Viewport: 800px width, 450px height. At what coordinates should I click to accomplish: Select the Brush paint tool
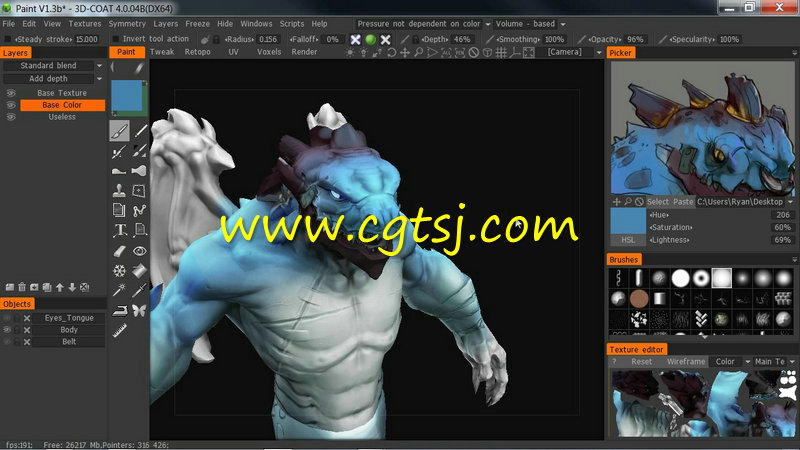(119, 131)
